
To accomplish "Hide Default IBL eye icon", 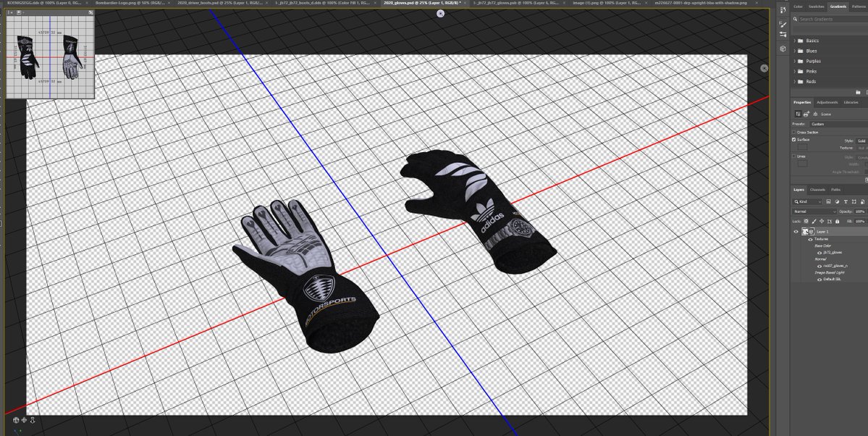I will pyautogui.click(x=819, y=280).
